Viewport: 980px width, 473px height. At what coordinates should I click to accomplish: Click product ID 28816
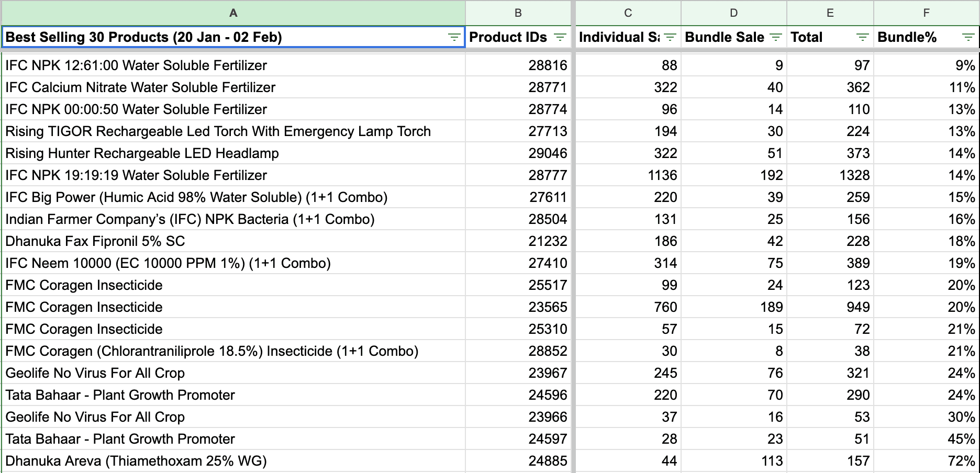[x=518, y=65]
